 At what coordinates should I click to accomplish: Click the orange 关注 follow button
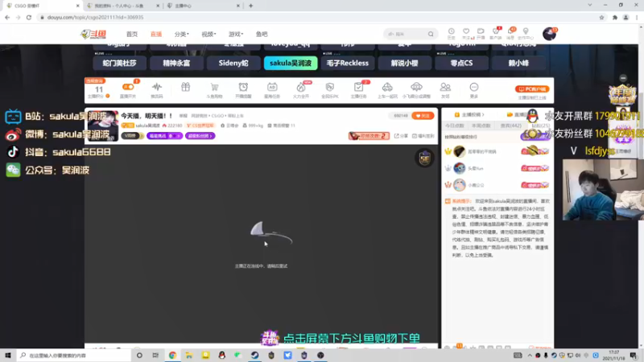[x=423, y=116]
